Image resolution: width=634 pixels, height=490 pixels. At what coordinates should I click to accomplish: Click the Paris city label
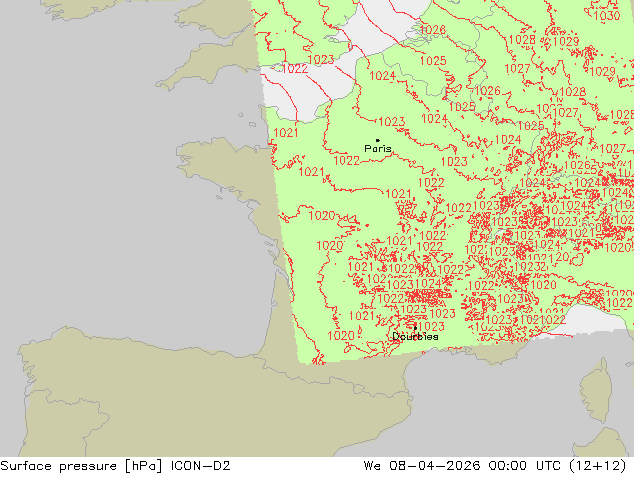(x=378, y=148)
